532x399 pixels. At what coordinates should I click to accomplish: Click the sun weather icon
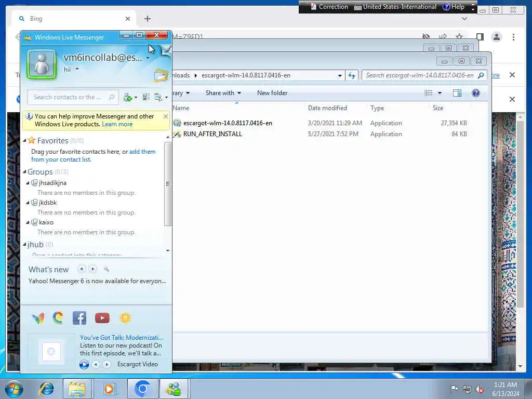tap(125, 318)
